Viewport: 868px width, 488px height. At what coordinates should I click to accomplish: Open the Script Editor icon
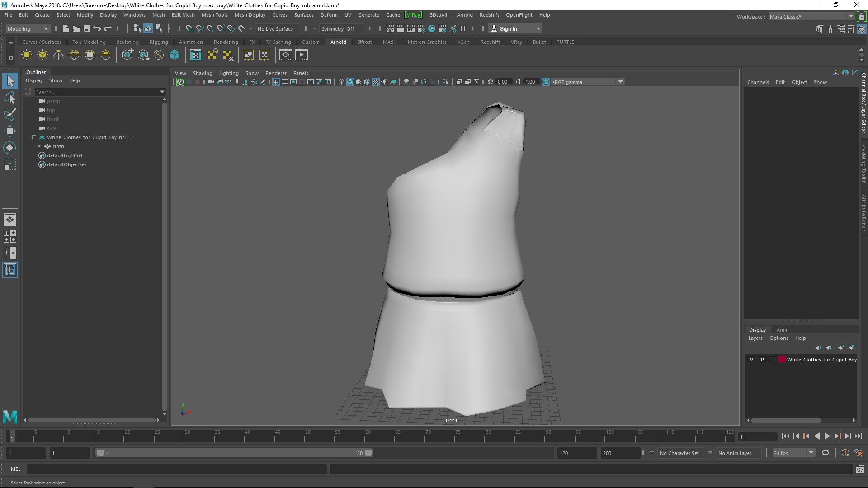(x=859, y=469)
